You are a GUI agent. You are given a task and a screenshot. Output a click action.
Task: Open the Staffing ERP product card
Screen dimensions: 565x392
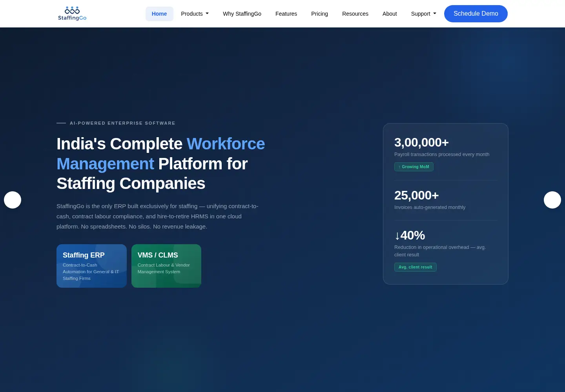tap(91, 266)
